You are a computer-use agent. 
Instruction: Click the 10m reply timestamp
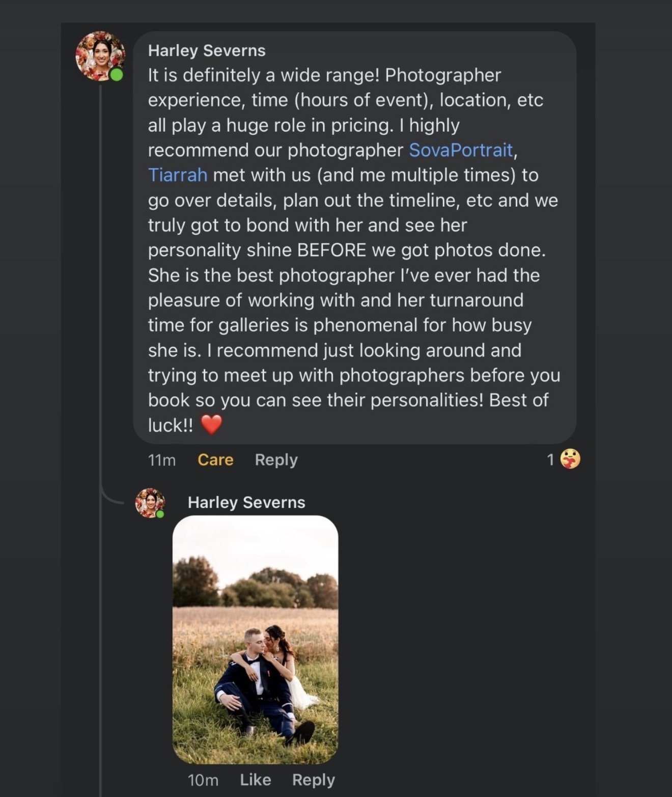[203, 780]
